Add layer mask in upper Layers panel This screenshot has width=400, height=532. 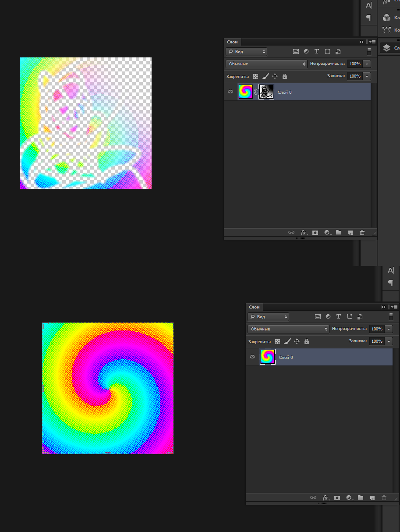(x=315, y=233)
